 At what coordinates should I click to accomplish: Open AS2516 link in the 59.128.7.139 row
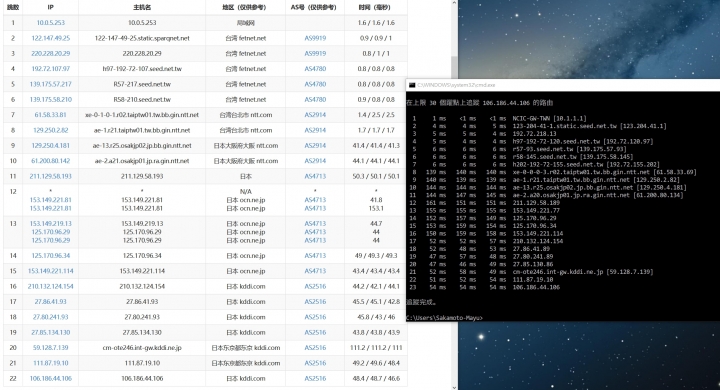coord(315,348)
